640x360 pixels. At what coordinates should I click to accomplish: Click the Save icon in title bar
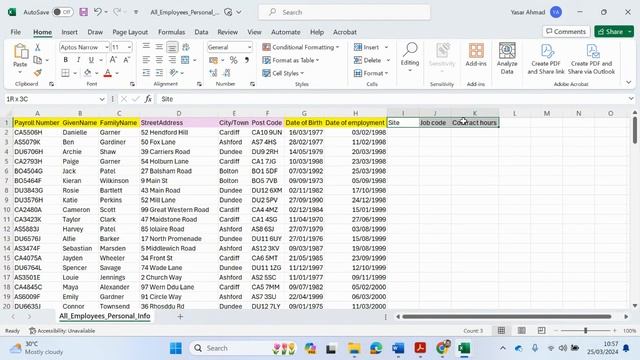[84, 12]
